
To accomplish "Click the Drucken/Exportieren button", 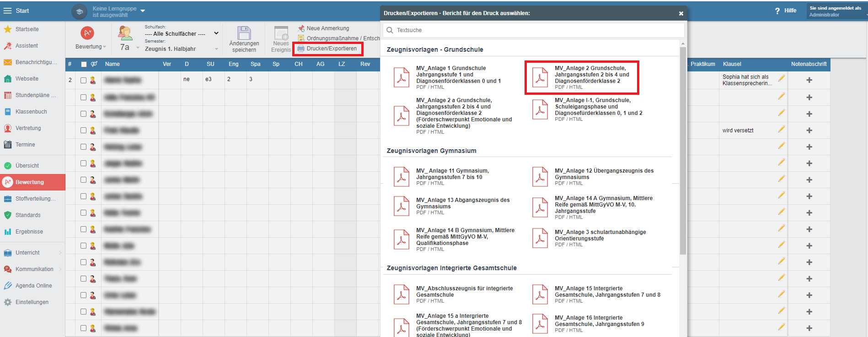I will click(327, 49).
